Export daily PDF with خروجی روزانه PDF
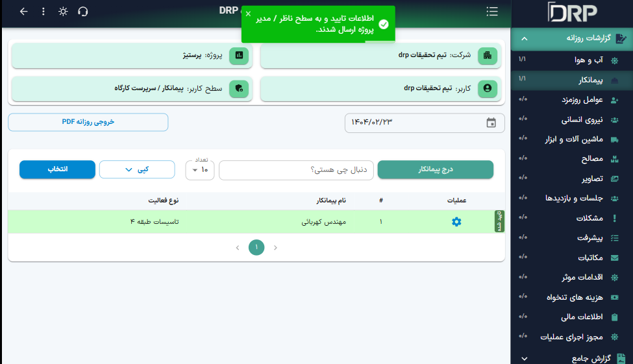The image size is (633, 364). [88, 122]
